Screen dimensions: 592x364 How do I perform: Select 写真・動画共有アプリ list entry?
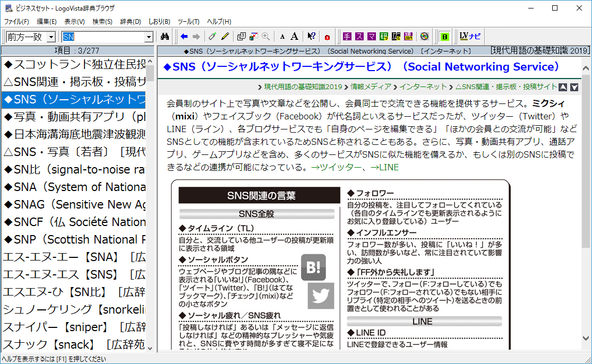pos(74,117)
